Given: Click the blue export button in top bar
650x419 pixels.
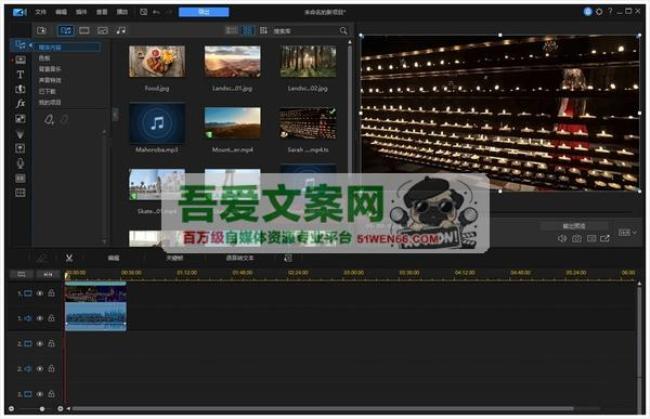Looking at the screenshot, I should 204,12.
